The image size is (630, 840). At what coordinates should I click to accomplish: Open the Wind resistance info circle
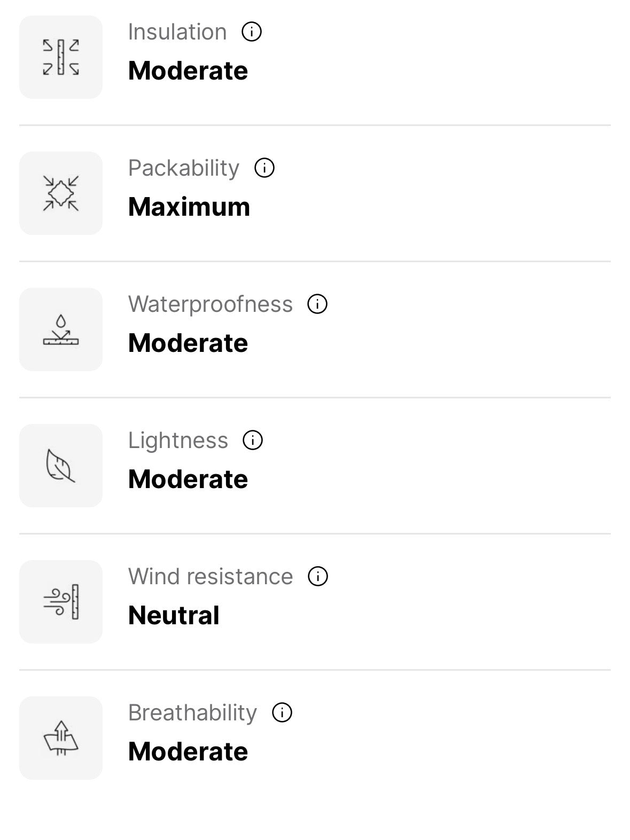coord(318,577)
